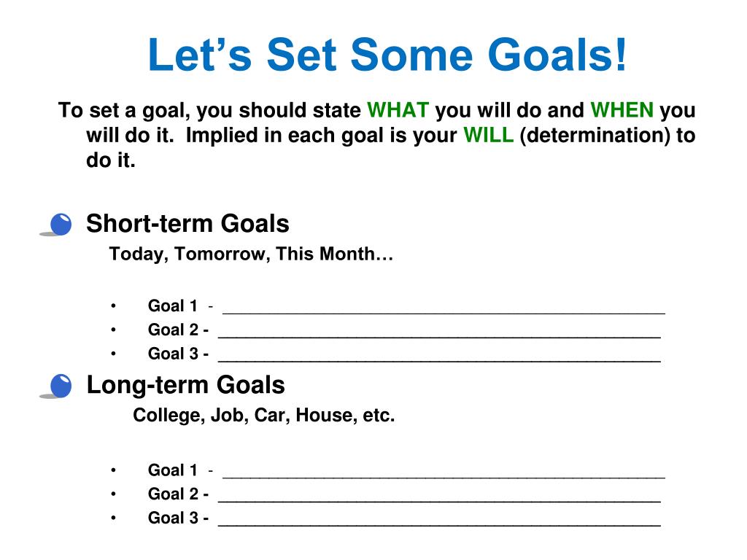Click the 'Today, Tomorrow, This Month…' subtitle
This screenshot has width=747, height=560.
click(251, 254)
